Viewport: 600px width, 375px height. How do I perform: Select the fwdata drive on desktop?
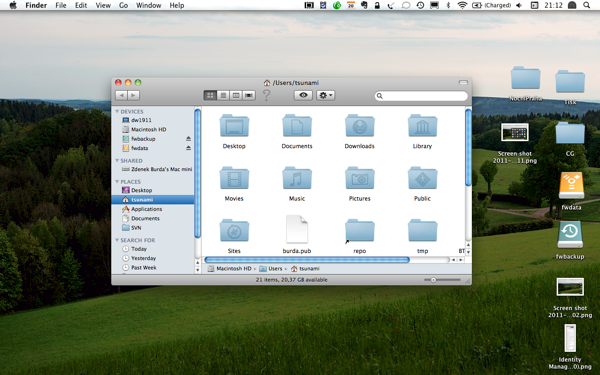point(571,185)
